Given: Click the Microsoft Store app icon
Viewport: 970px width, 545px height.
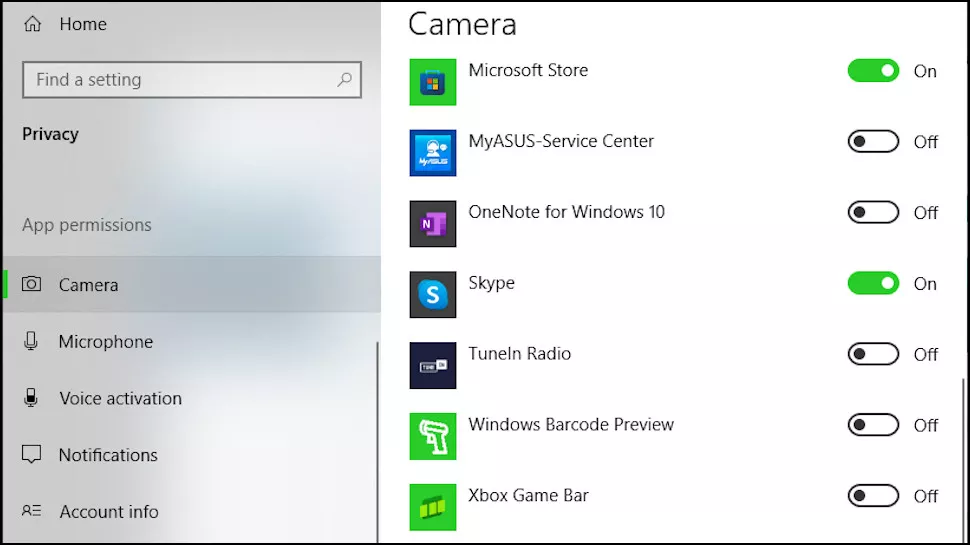Looking at the screenshot, I should click(x=432, y=82).
